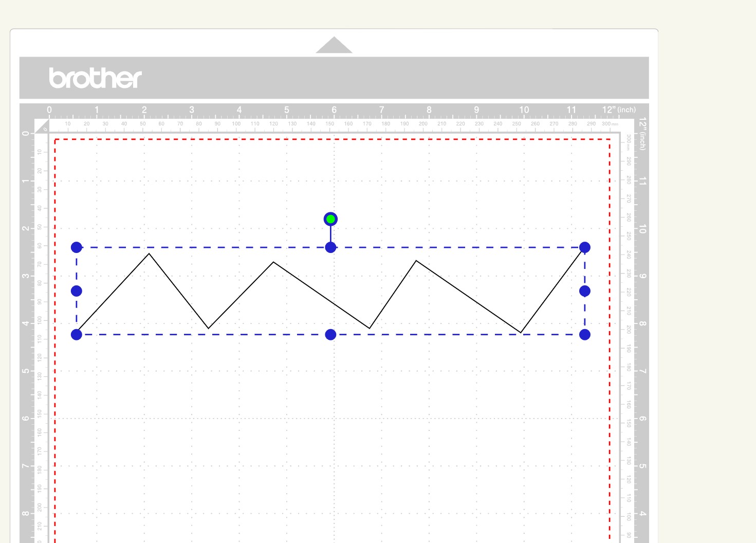Image resolution: width=756 pixels, height=543 pixels.
Task: Select the right-middle resize handle
Action: (585, 291)
